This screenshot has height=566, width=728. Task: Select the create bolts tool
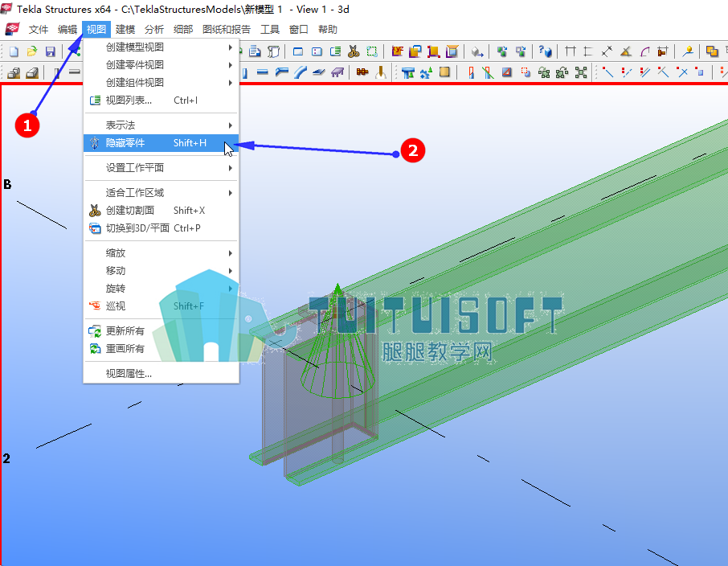(x=362, y=72)
